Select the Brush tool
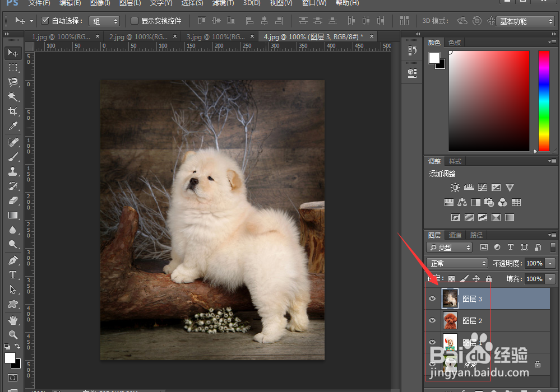Screen dimensions: 560x392 pyautogui.click(x=13, y=157)
